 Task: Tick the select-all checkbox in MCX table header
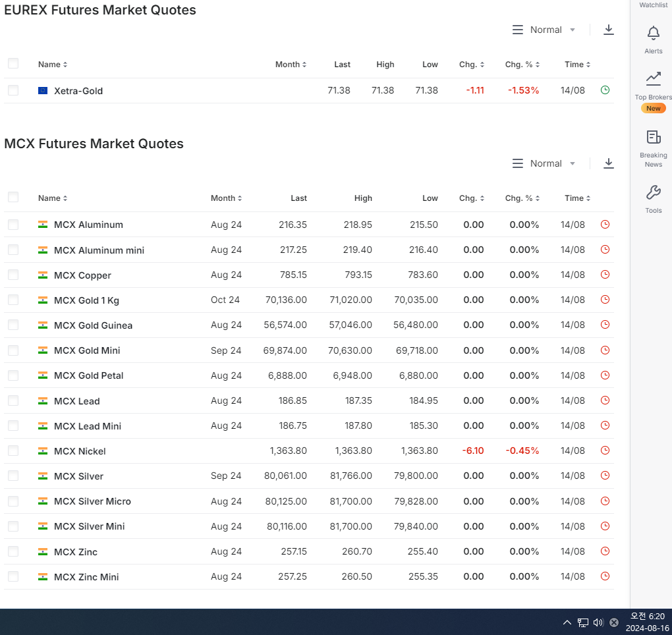pos(13,197)
